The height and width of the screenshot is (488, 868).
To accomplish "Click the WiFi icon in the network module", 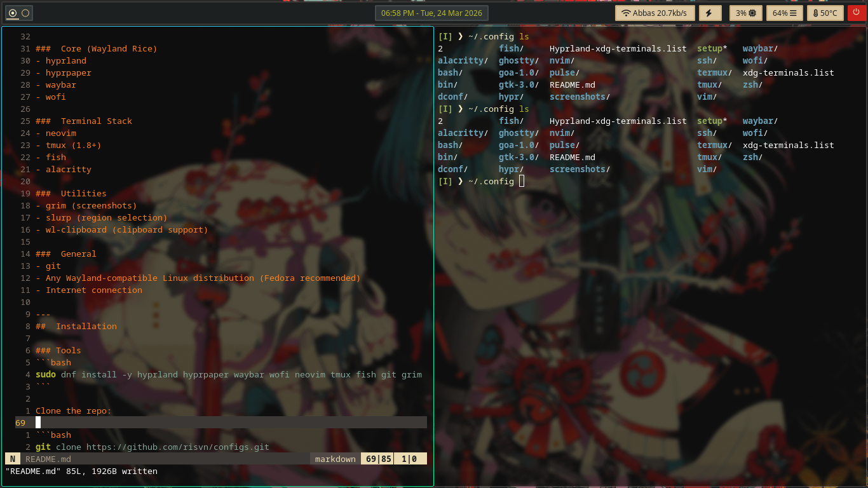I will (625, 13).
